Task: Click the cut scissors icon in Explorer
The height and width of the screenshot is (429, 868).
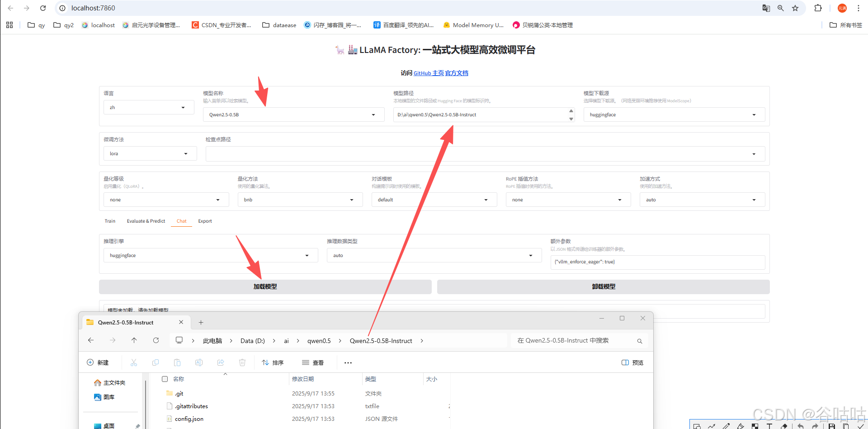Action: pos(134,362)
